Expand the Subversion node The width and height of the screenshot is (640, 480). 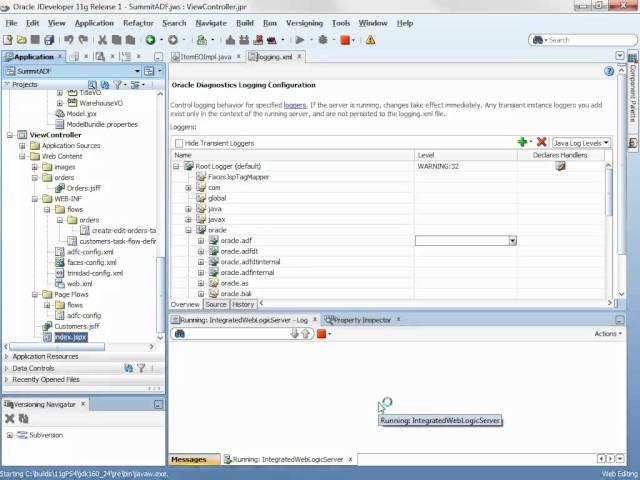(x=10, y=435)
